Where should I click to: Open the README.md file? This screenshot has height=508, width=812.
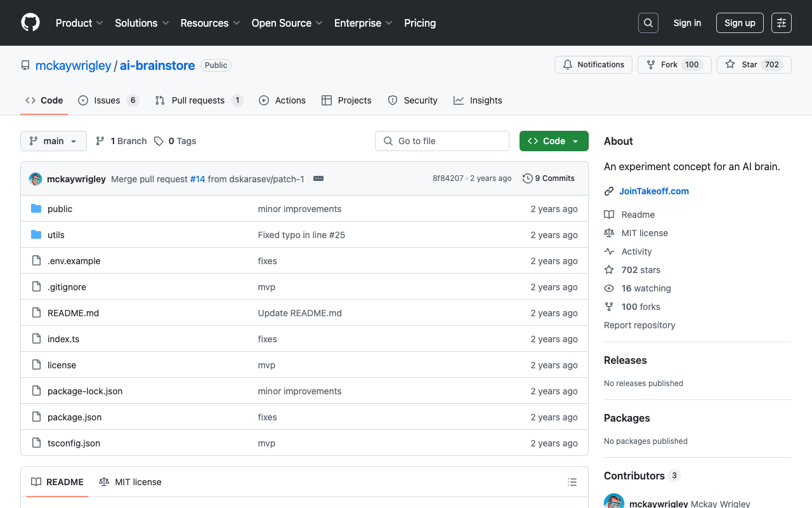coord(73,313)
